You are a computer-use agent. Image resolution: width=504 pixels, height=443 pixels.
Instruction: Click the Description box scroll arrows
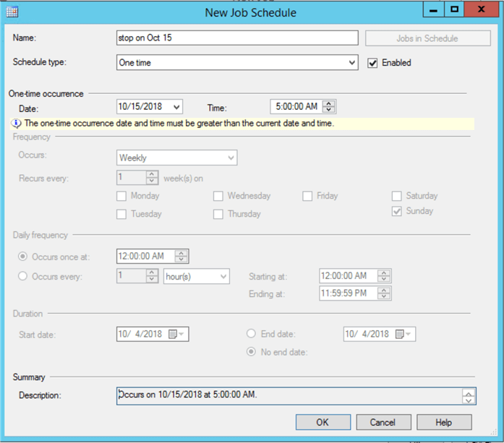469,396
